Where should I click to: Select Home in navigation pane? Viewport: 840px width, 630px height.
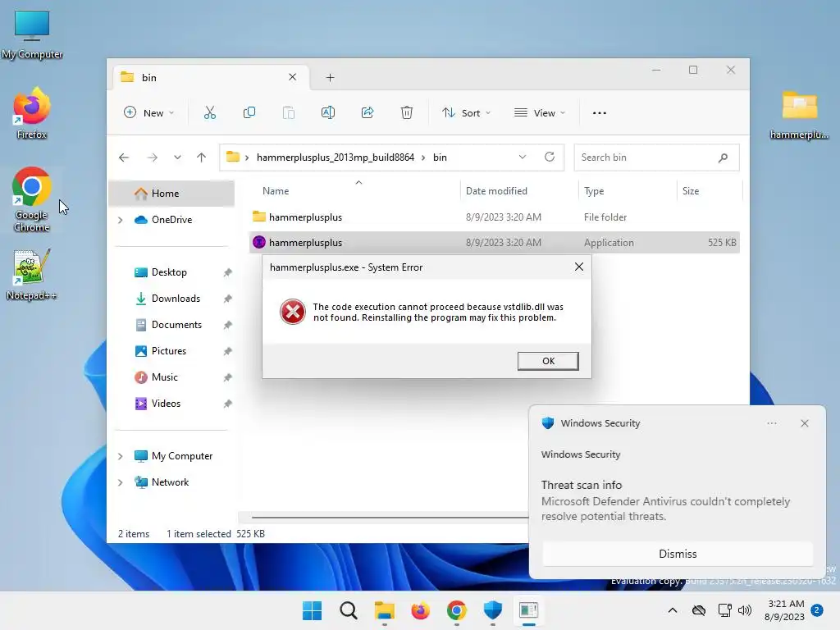(171, 194)
